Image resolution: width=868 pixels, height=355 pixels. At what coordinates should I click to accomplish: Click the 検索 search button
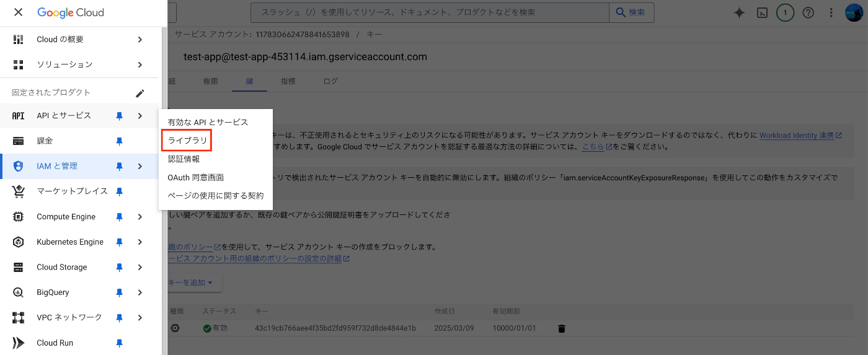point(631,12)
